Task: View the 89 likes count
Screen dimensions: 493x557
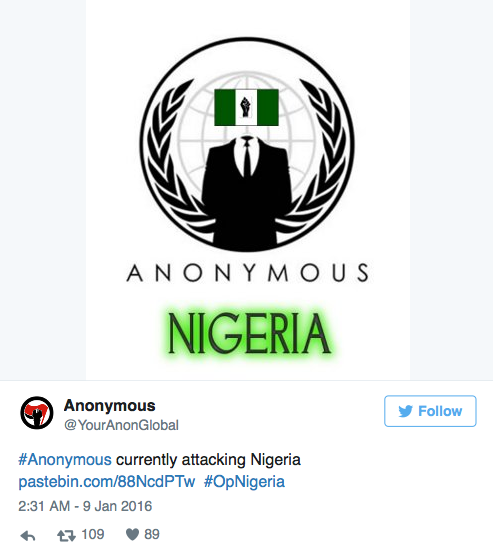Action: point(152,534)
